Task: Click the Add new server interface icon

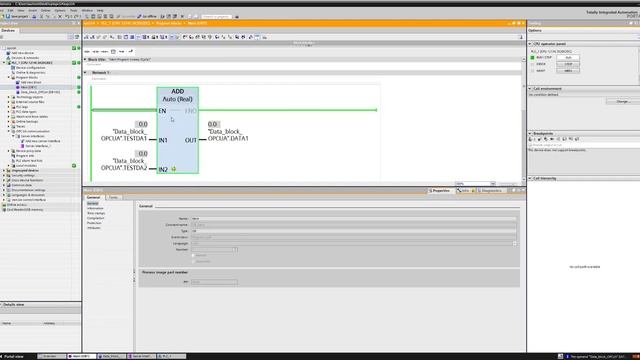Action: click(x=22, y=141)
